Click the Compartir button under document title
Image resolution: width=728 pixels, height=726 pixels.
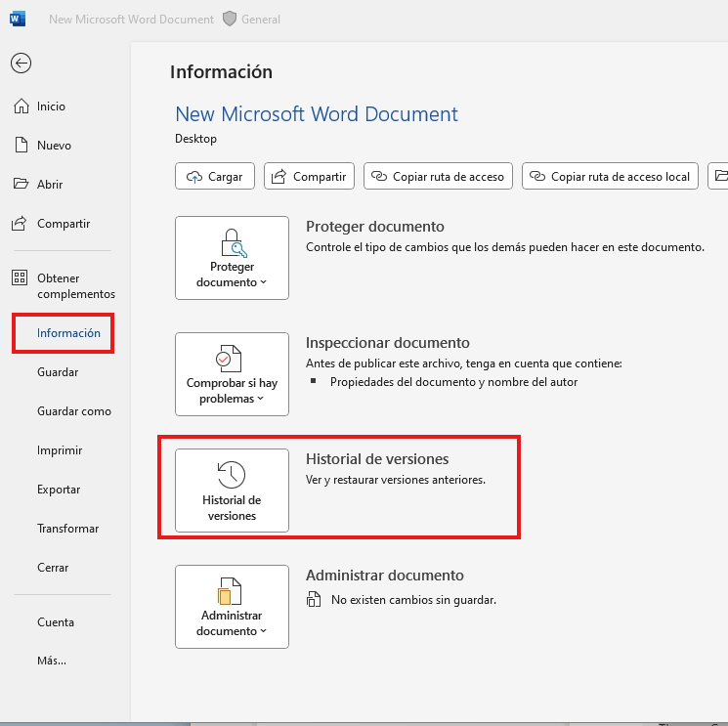pyautogui.click(x=309, y=176)
